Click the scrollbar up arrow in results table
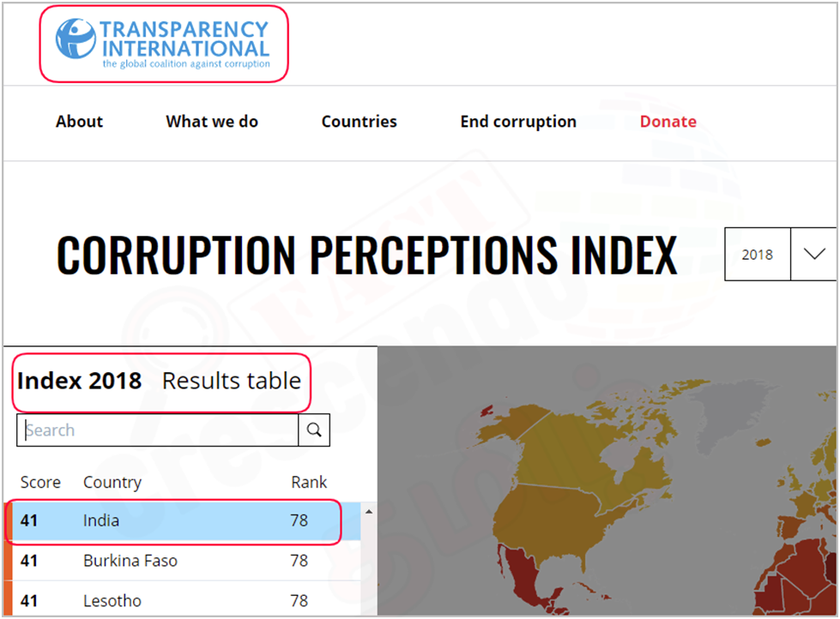 [369, 512]
